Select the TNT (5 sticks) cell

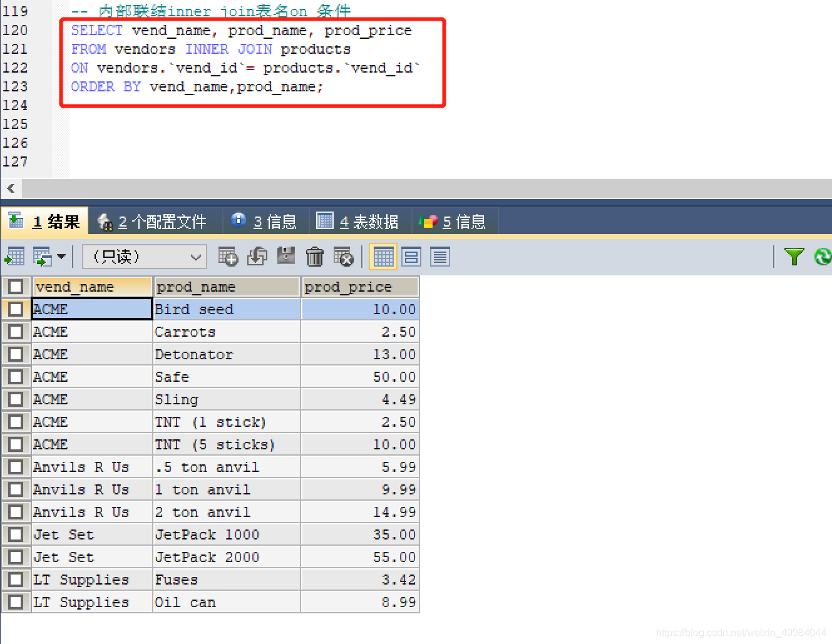click(x=227, y=444)
